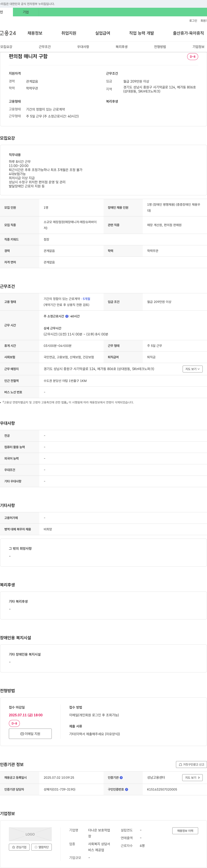This screenshot has width=207, height=868.
Task: Open 채용정보 이력 for the company
Action: (185, 831)
